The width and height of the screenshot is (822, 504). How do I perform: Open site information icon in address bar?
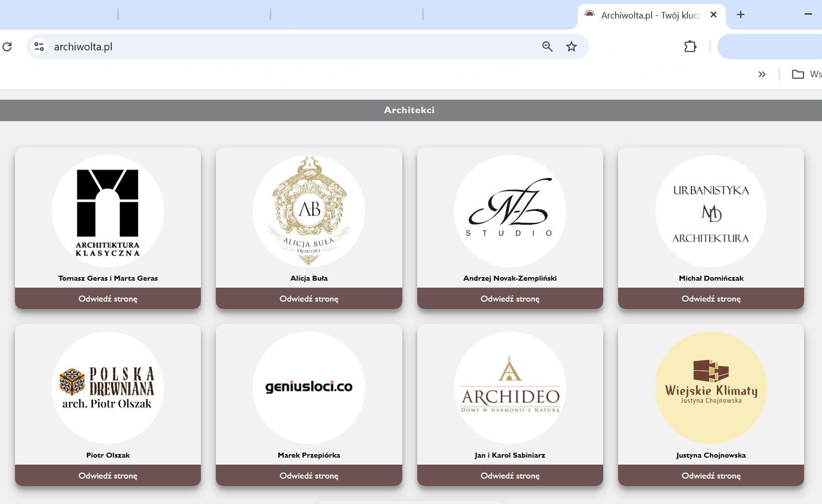pyautogui.click(x=39, y=47)
